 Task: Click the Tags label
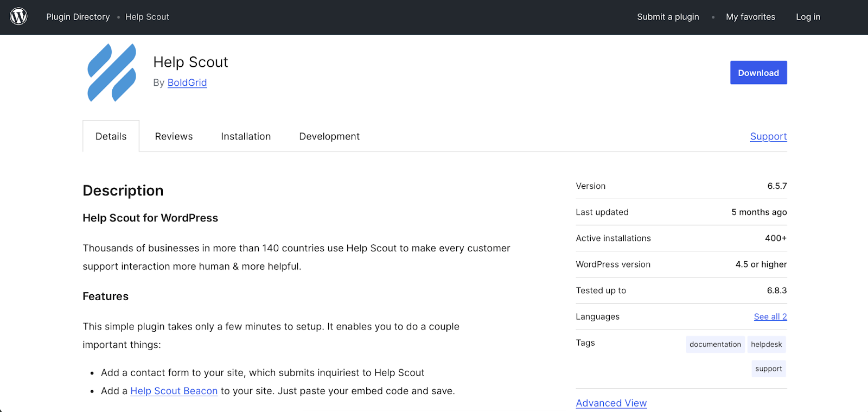(x=585, y=343)
